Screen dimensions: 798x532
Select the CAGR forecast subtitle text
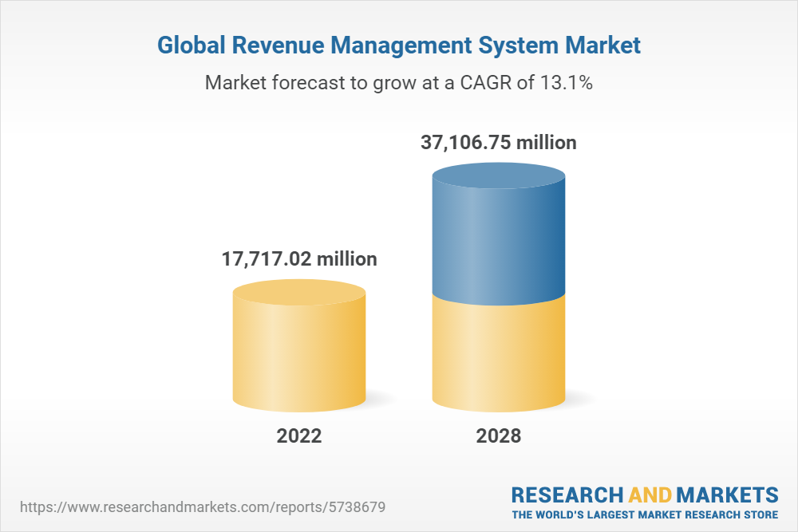[x=398, y=82]
